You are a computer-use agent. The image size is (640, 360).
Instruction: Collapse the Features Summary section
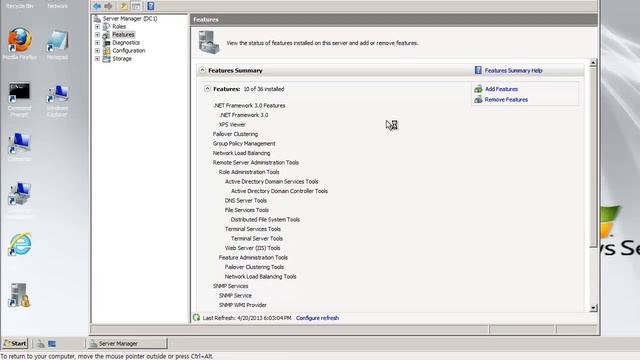point(202,70)
